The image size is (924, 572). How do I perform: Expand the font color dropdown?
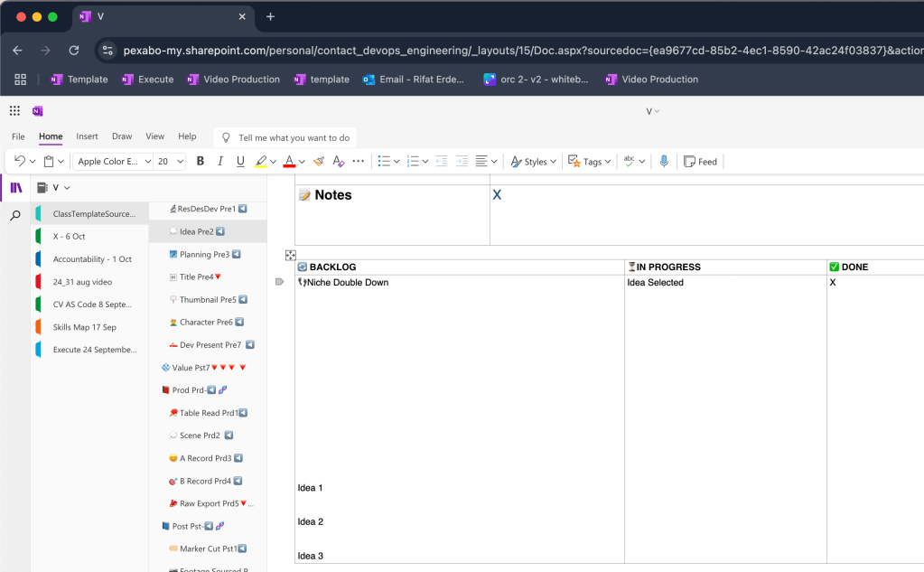point(302,162)
